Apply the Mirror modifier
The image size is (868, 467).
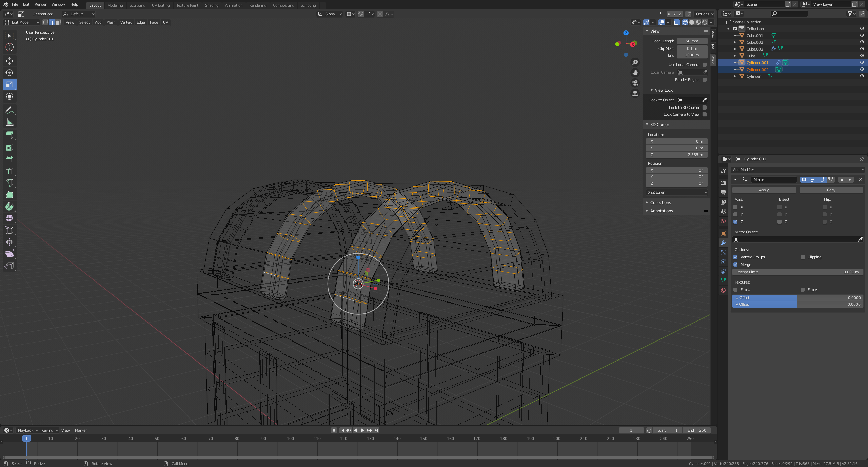coord(764,190)
